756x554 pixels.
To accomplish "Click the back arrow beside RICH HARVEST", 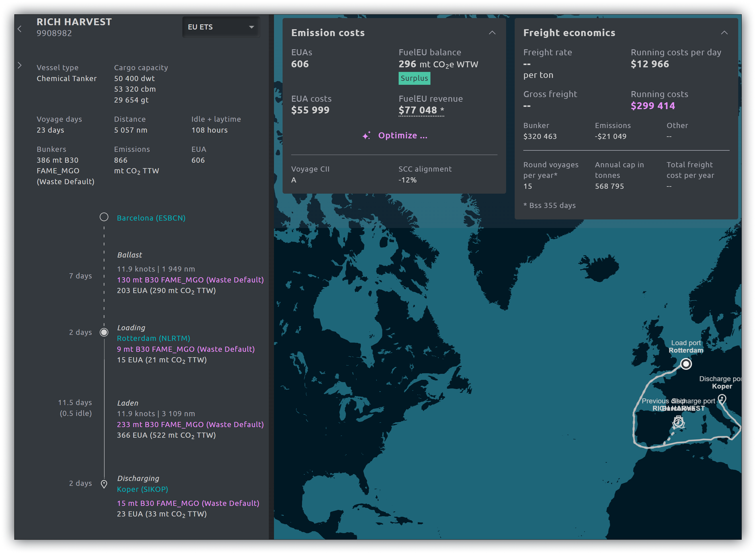I will (x=19, y=29).
